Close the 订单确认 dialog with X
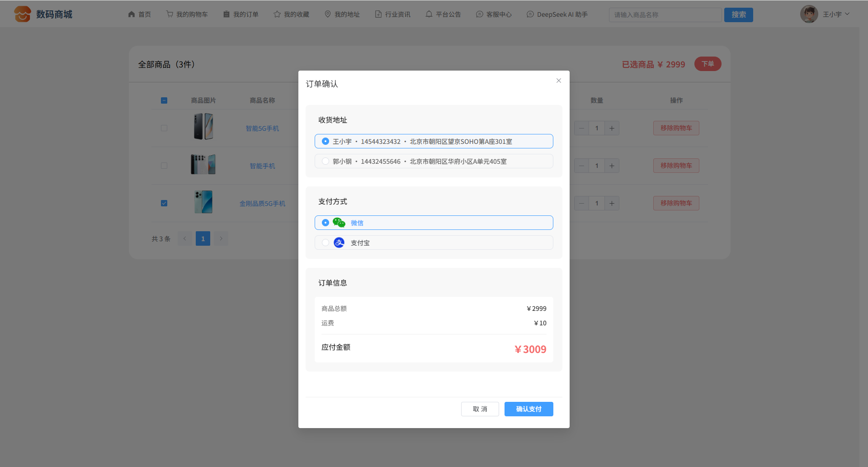The image size is (868, 467). [558, 81]
